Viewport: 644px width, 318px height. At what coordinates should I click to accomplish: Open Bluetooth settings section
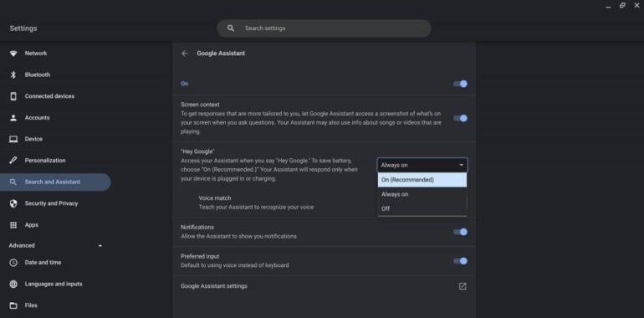point(55,74)
